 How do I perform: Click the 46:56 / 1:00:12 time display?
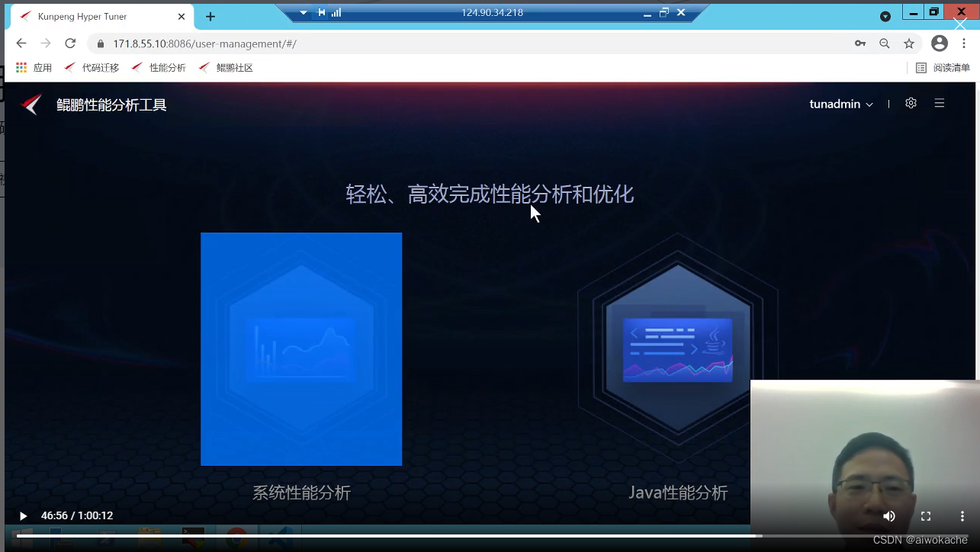pyautogui.click(x=77, y=516)
